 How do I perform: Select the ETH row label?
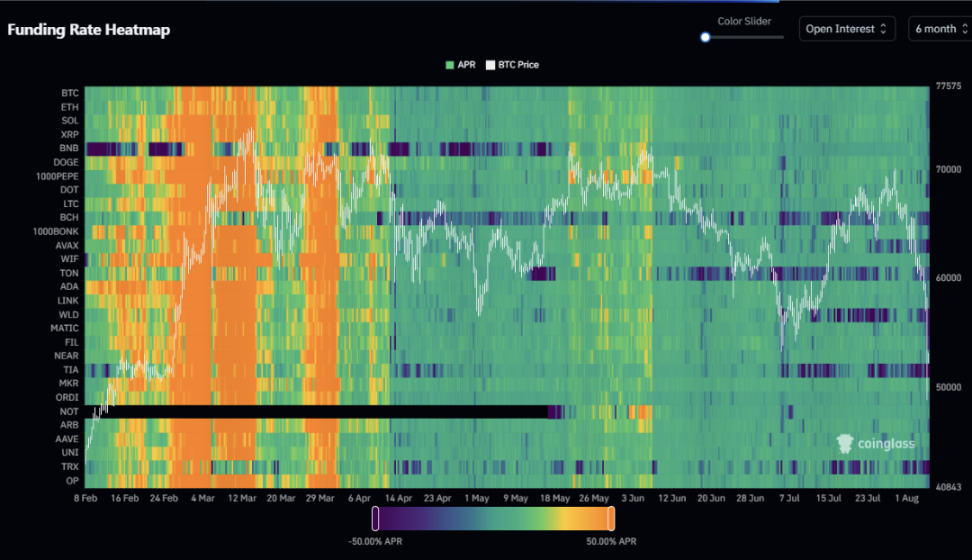click(x=69, y=106)
